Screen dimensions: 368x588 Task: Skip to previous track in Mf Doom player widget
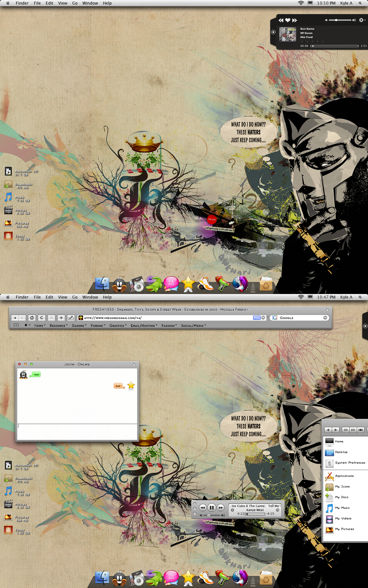click(281, 20)
